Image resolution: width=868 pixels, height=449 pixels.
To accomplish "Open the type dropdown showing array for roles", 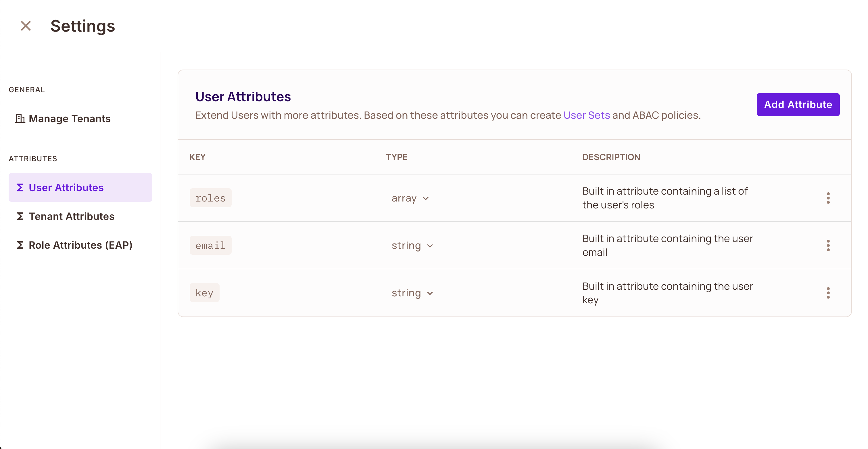I will click(410, 198).
